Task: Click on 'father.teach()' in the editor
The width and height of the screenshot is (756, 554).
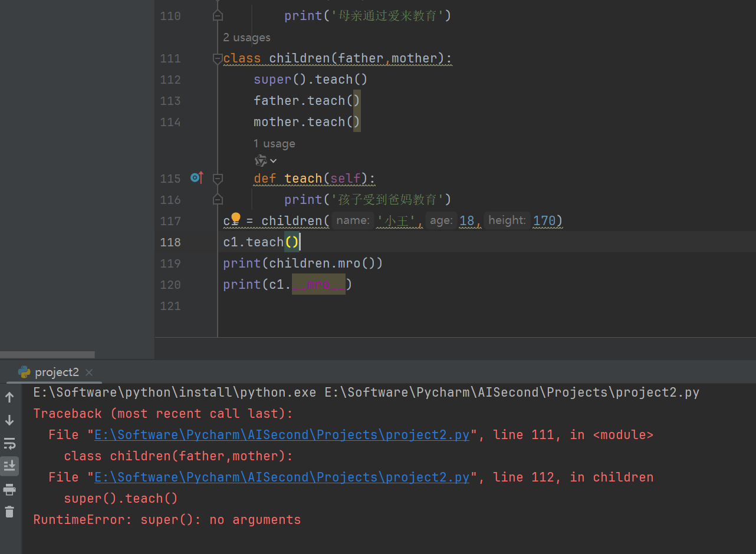Action: [307, 101]
